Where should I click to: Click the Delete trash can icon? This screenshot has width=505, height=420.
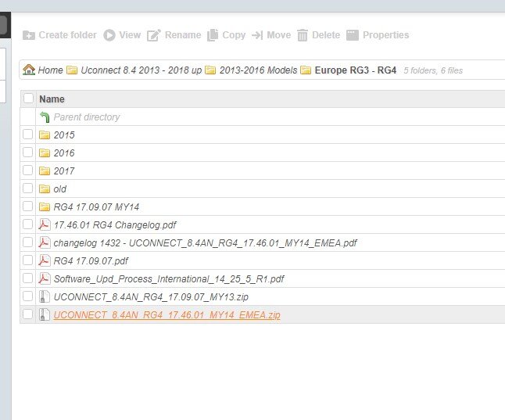303,35
